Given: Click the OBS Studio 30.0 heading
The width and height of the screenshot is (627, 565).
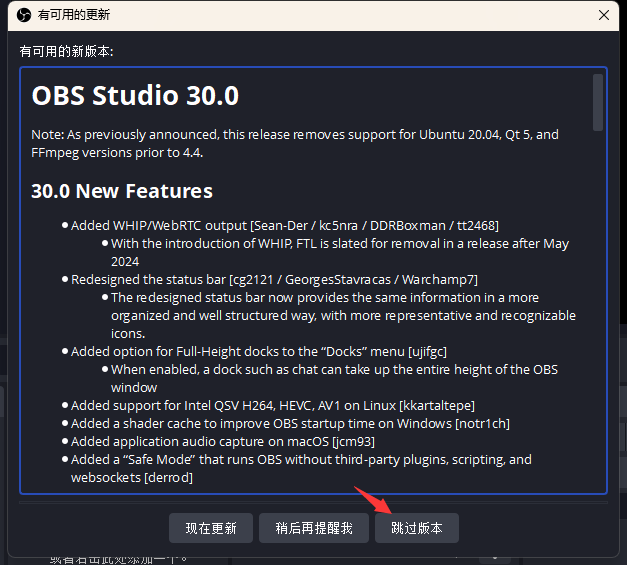Looking at the screenshot, I should (135, 96).
